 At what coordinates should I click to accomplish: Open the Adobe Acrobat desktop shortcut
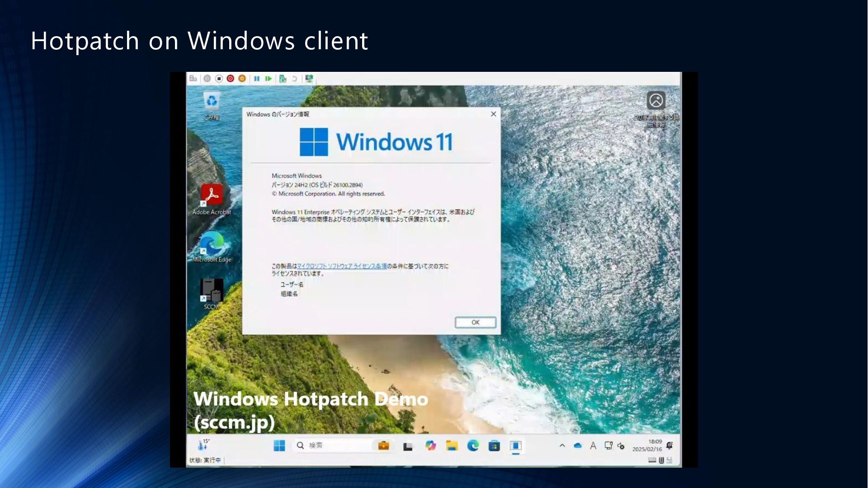pyautogui.click(x=212, y=199)
